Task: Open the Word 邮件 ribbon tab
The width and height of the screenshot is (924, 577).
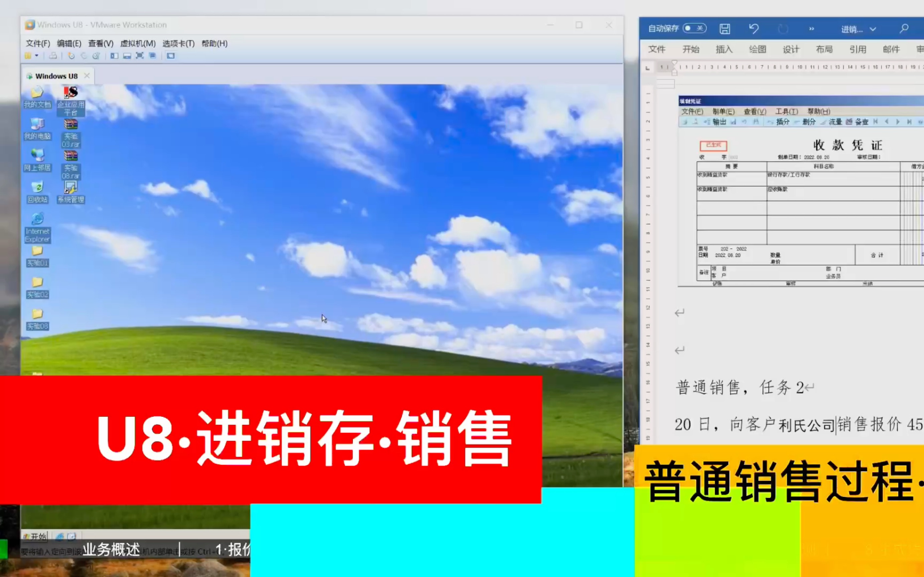Action: coord(891,49)
